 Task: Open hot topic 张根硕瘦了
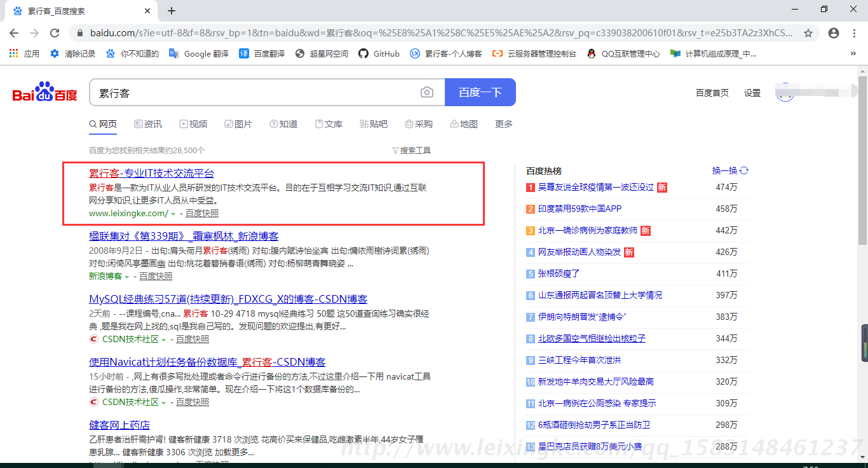point(559,274)
